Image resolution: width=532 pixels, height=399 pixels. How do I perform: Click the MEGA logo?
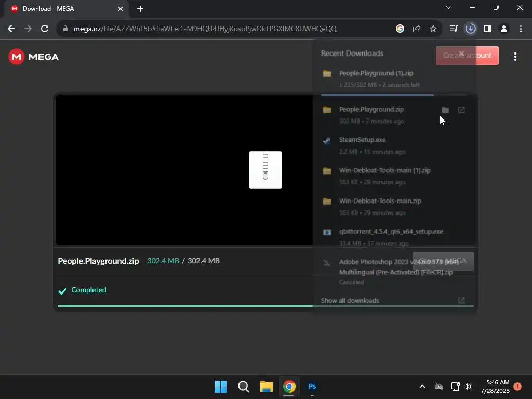tap(34, 57)
